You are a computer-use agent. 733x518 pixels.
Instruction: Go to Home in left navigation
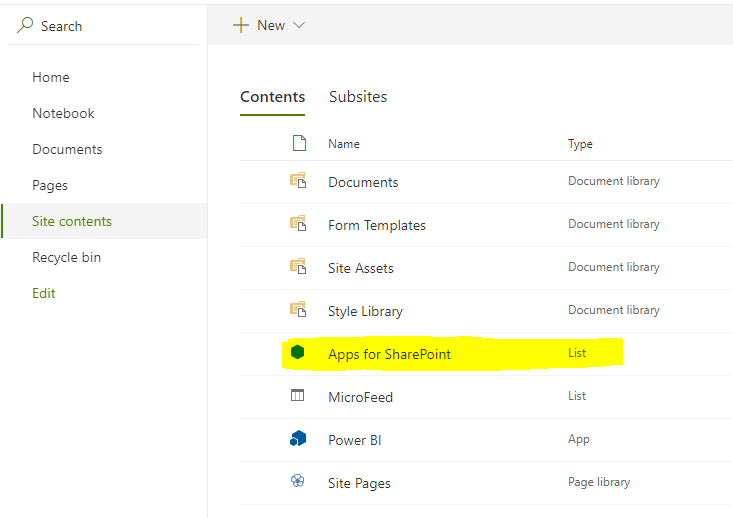[51, 77]
